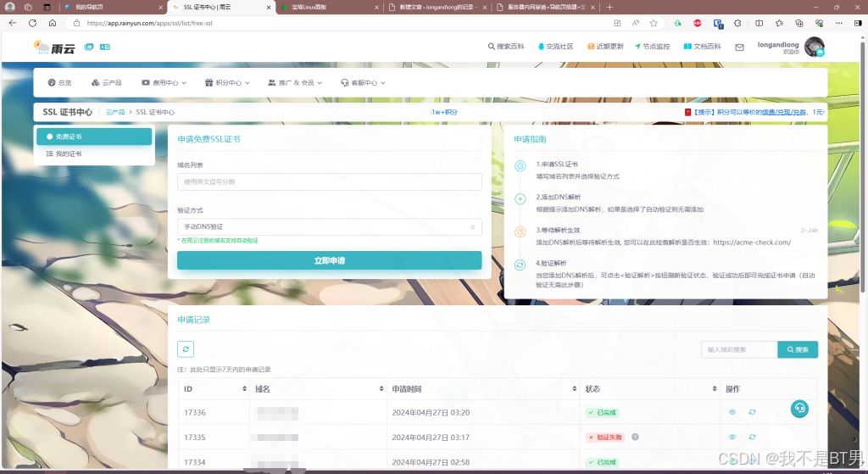Screen dimensions: 868x474
Task: Open the 验证方式 dropdown 手动DNS验证
Action: [330, 226]
